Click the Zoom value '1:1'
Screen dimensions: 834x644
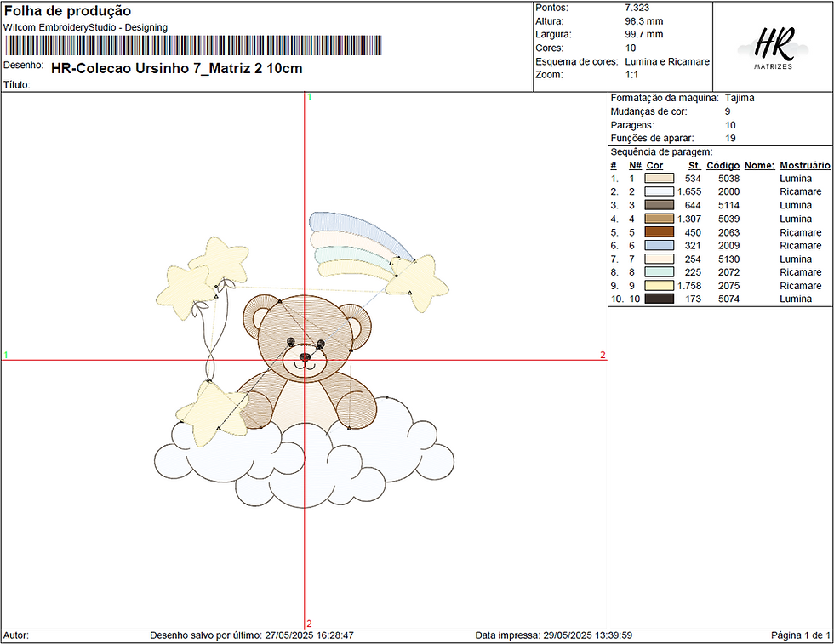pyautogui.click(x=631, y=75)
